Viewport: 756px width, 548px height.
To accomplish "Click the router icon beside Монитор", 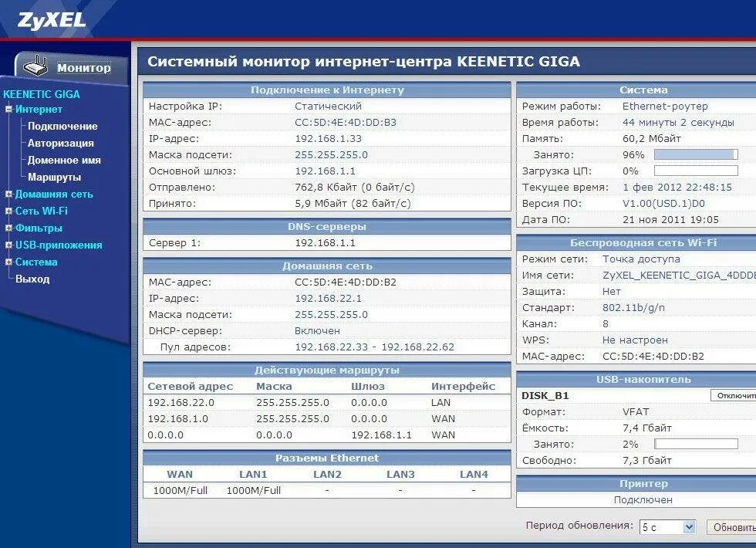I will pyautogui.click(x=36, y=66).
